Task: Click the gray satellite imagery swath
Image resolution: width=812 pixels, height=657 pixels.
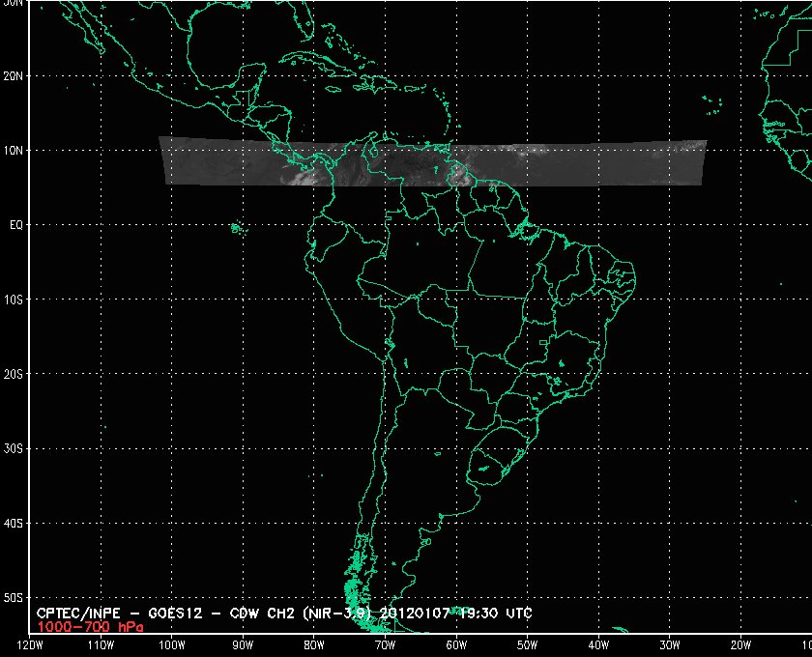Action: (x=433, y=161)
